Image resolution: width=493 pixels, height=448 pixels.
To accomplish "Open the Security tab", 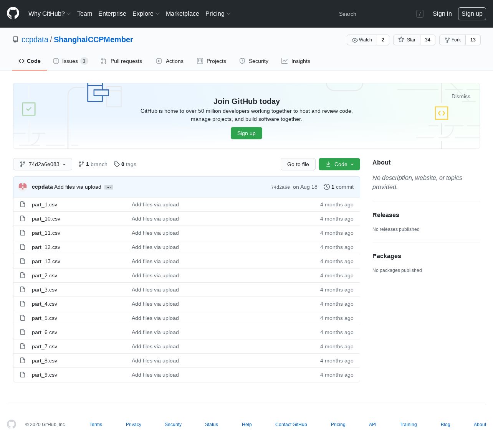I will 254,61.
